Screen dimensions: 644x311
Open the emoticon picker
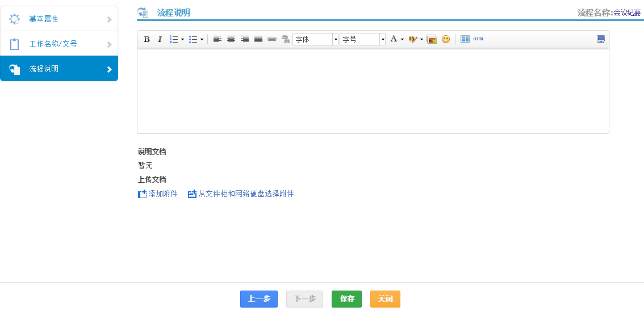(446, 39)
